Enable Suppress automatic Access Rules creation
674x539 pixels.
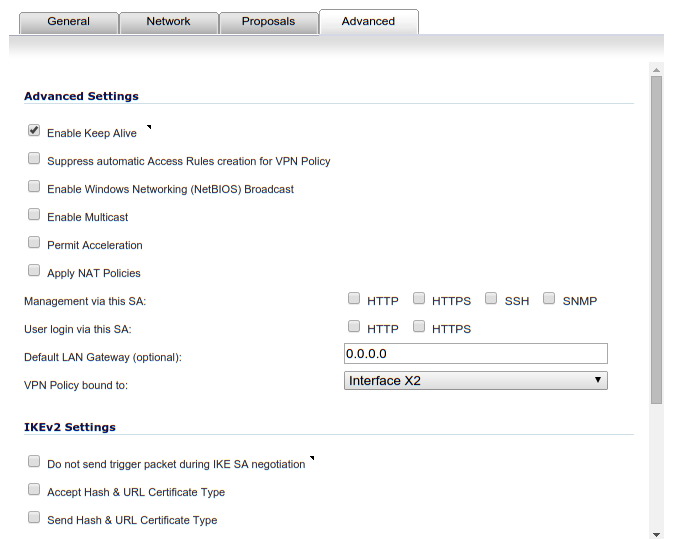coord(34,159)
